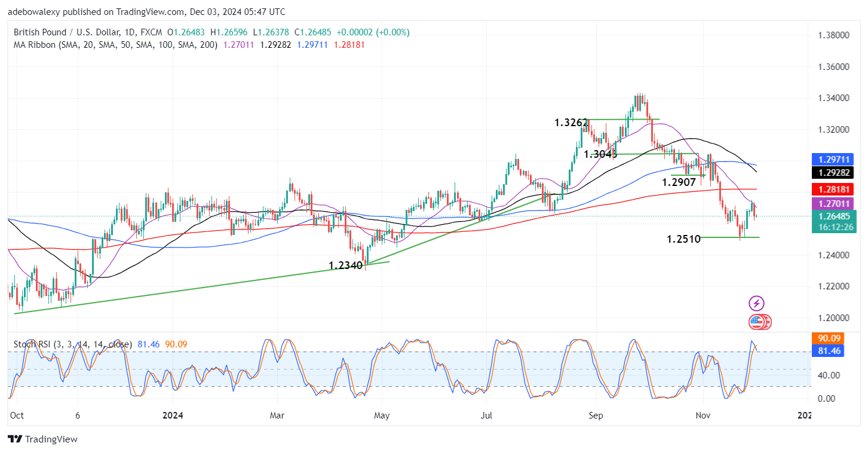Click the Mar label on the time axis
868x452 pixels.
click(x=278, y=414)
